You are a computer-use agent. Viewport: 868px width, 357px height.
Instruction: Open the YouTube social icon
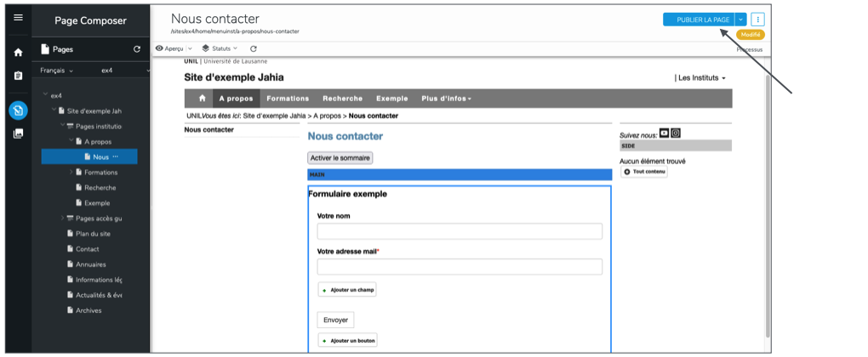[665, 133]
